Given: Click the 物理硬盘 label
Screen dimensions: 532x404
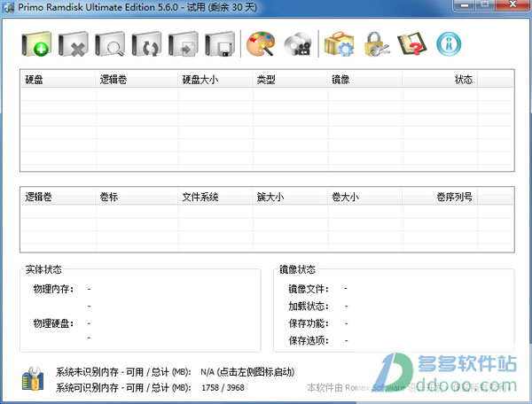Looking at the screenshot, I should pyautogui.click(x=53, y=323).
